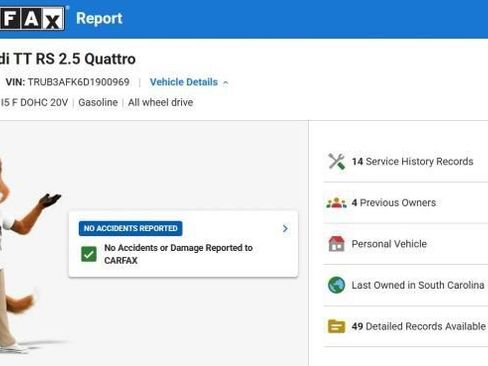Click the green checkmark no-damage icon
The image size is (488, 366).
click(x=89, y=254)
